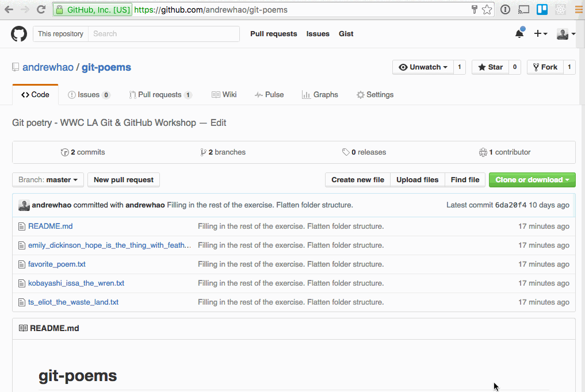Open the andrewhao owner link

(x=48, y=67)
